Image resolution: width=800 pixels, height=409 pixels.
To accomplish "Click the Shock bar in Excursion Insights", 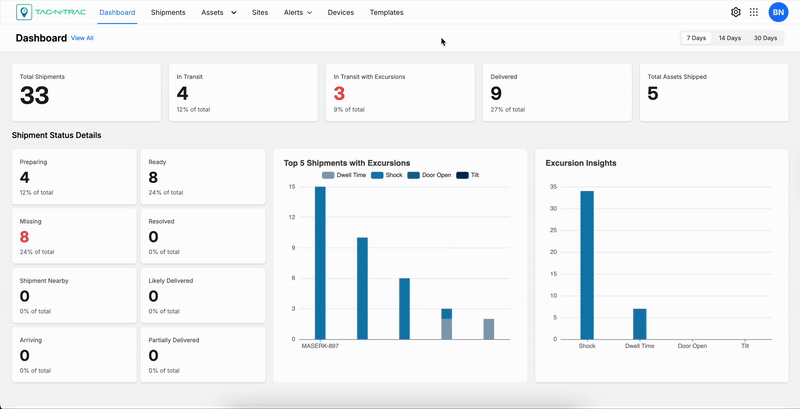I will pos(587,265).
